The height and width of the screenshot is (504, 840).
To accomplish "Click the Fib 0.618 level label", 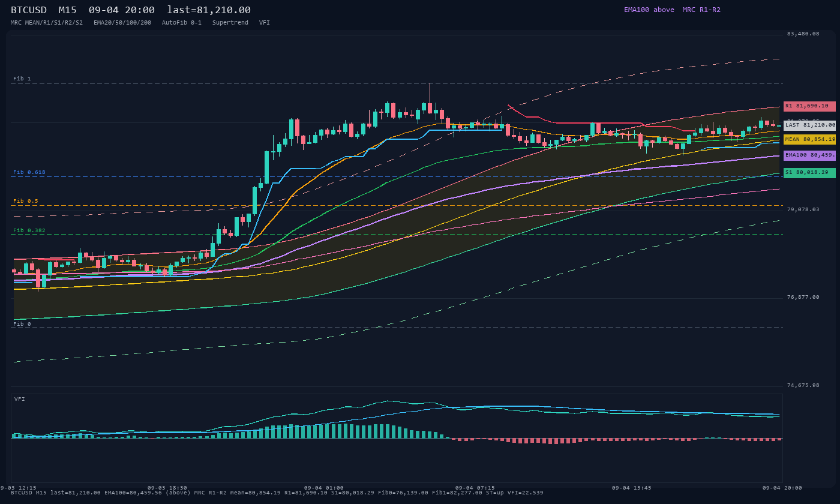I will point(29,173).
